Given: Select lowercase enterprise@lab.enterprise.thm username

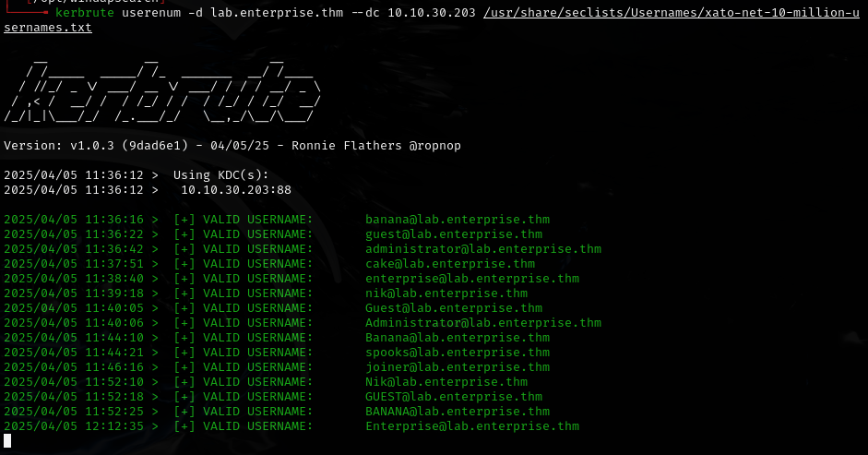Looking at the screenshot, I should coord(472,278).
